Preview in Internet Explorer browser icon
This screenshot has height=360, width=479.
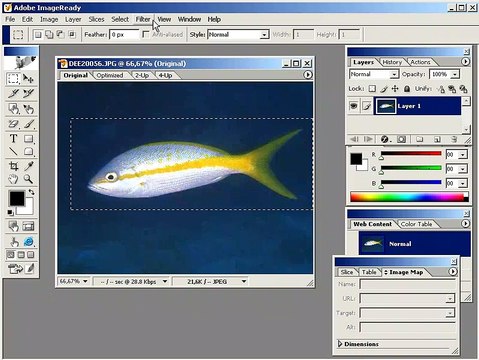(29, 241)
